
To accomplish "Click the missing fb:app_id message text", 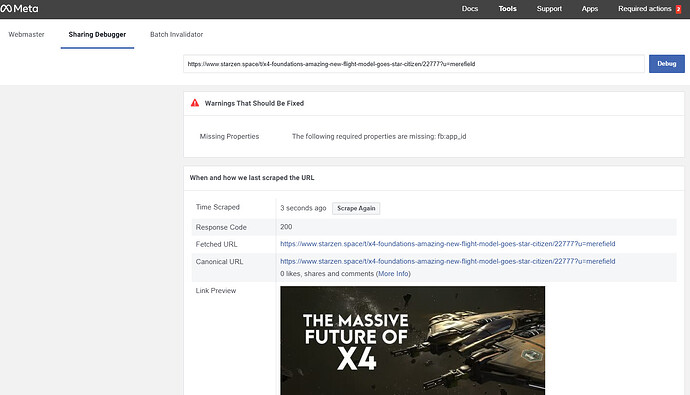I will (379, 136).
